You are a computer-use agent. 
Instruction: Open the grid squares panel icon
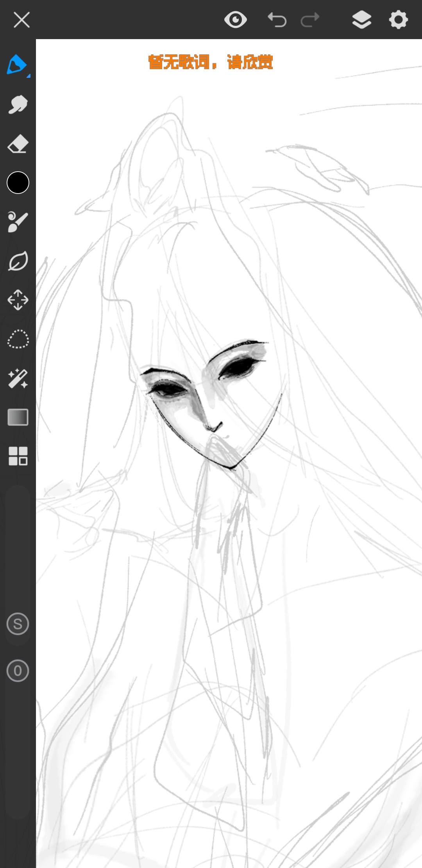click(18, 456)
